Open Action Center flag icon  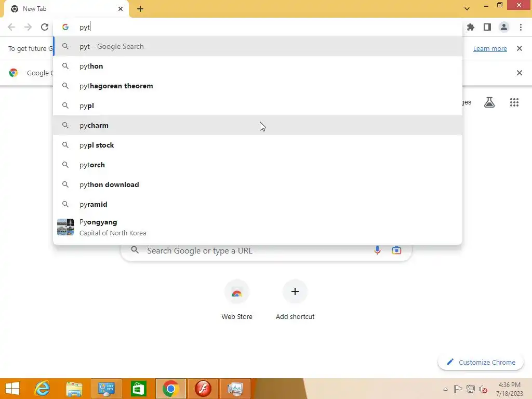point(458,389)
